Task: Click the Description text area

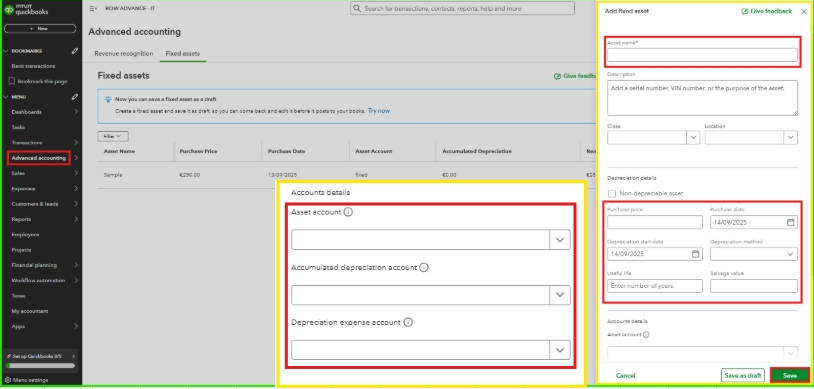Action: coord(702,97)
